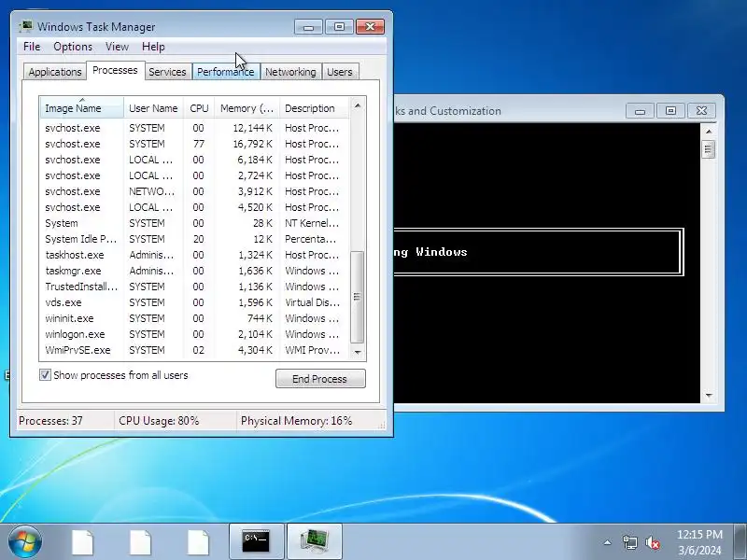Close the Customization console window
Viewport: 747px width, 560px height.
click(701, 111)
